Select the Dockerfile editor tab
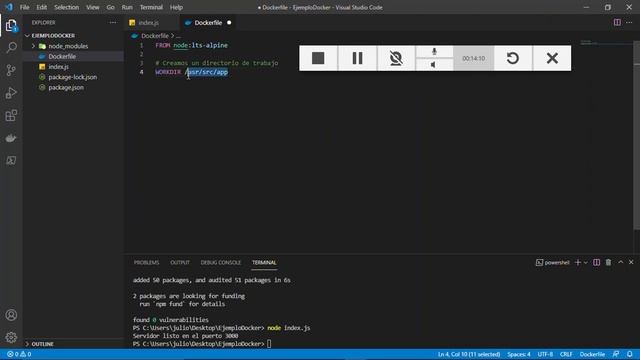The image size is (640, 360). click(x=208, y=23)
